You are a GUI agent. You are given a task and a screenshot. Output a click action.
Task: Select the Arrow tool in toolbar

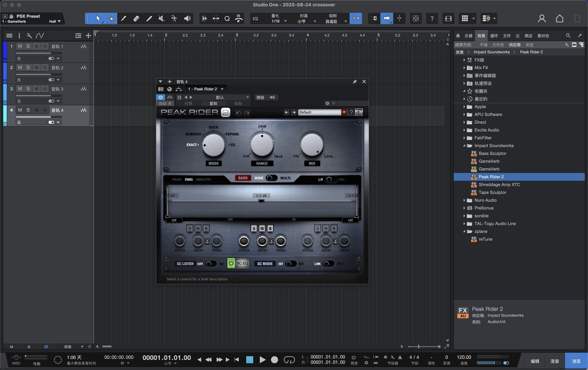coord(98,19)
